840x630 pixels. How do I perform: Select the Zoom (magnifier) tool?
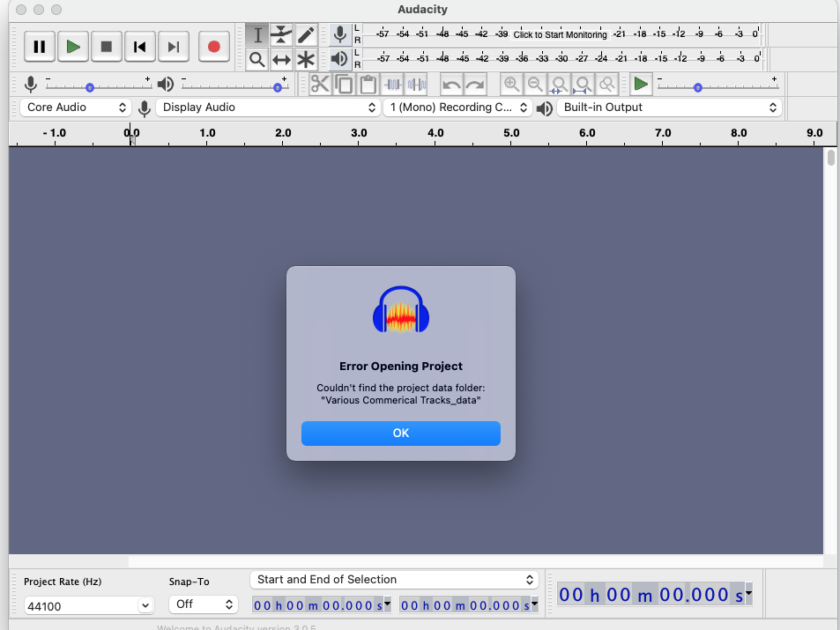coord(257,59)
